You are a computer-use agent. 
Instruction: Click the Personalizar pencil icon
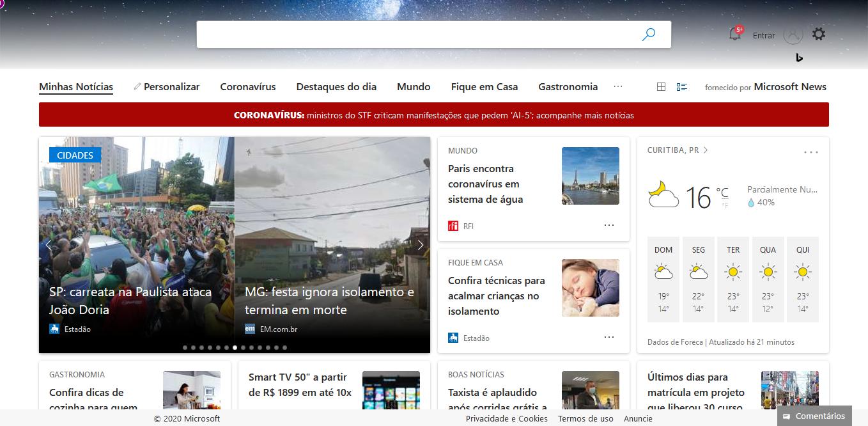(137, 86)
